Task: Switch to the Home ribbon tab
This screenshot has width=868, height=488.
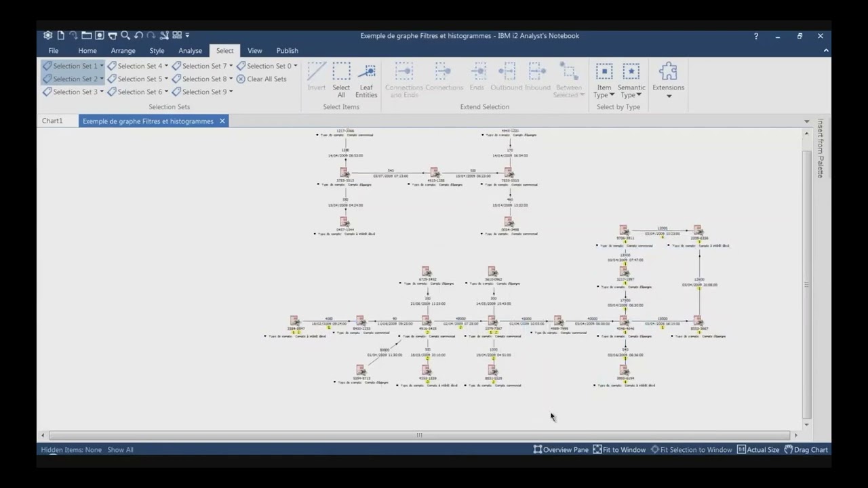Action: click(x=87, y=51)
